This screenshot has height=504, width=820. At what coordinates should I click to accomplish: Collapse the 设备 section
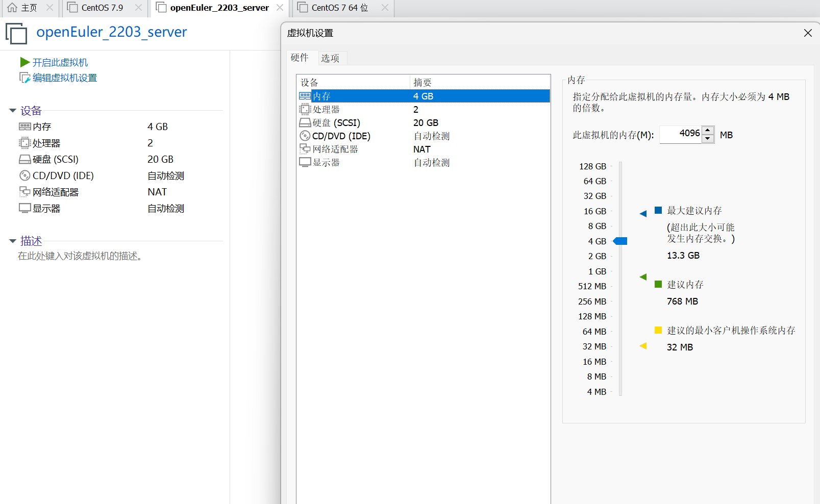coord(13,111)
